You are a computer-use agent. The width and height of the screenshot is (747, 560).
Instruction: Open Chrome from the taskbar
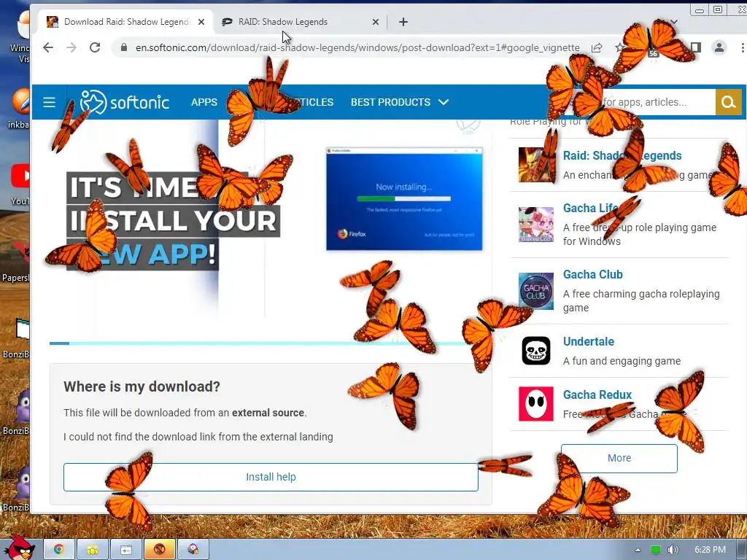[x=58, y=550]
